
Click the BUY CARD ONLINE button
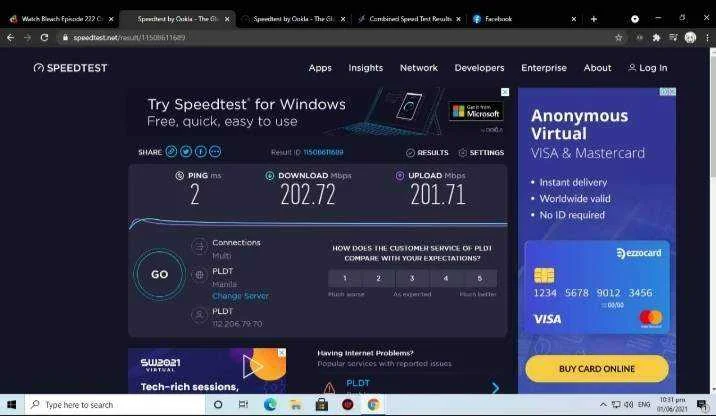pyautogui.click(x=597, y=369)
